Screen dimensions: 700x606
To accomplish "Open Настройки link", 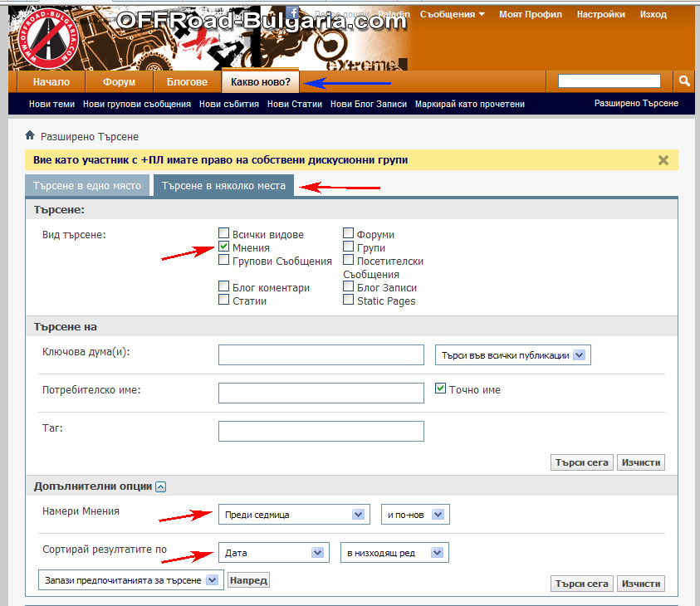I will [601, 14].
